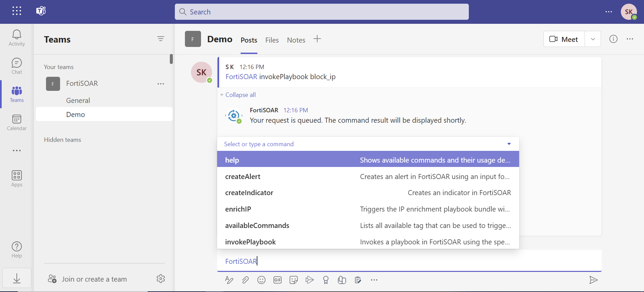
Task: Open the command selector dropdown arrow
Action: coord(509,144)
